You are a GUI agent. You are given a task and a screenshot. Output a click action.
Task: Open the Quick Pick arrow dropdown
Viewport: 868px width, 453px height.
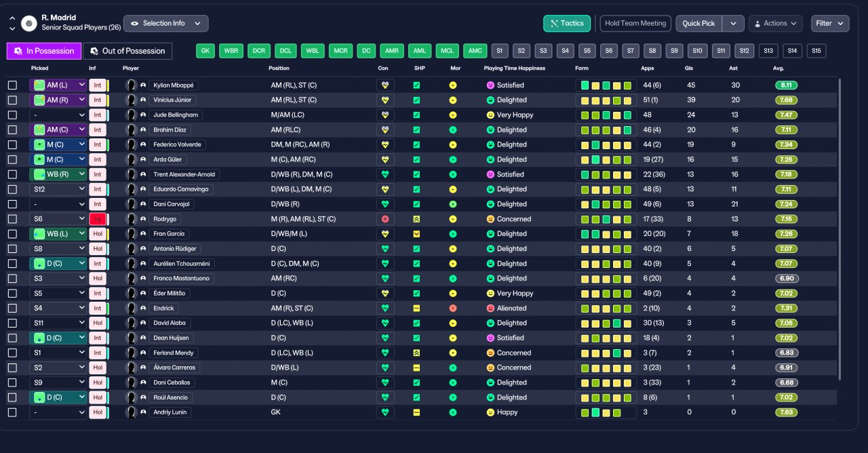pyautogui.click(x=733, y=23)
